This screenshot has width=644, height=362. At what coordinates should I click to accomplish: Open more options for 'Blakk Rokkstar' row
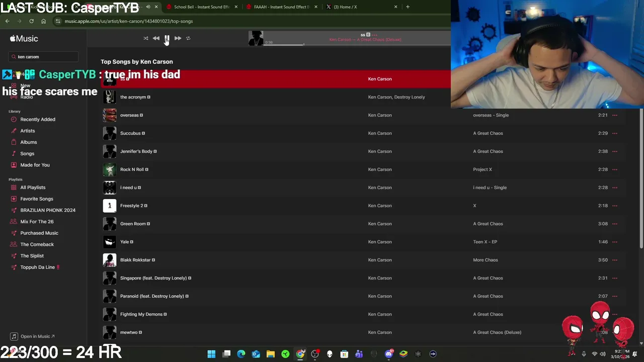pos(615,260)
